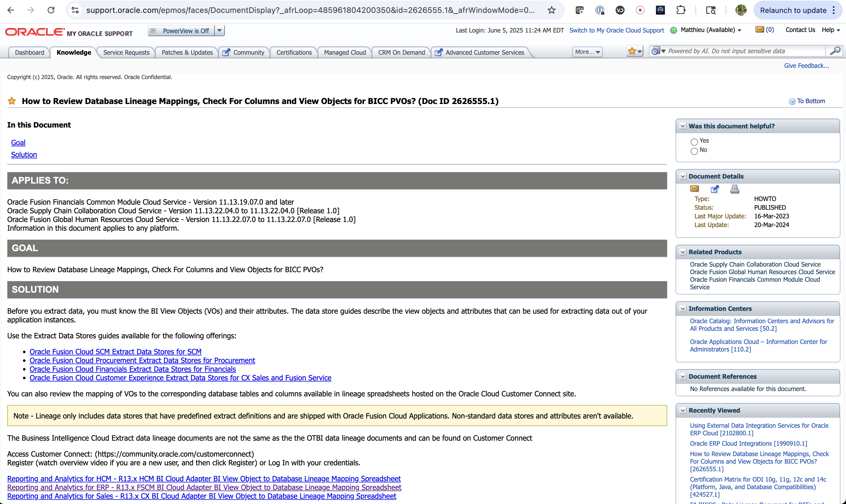Open document in a new window
This screenshot has height=504, width=846.
click(715, 189)
